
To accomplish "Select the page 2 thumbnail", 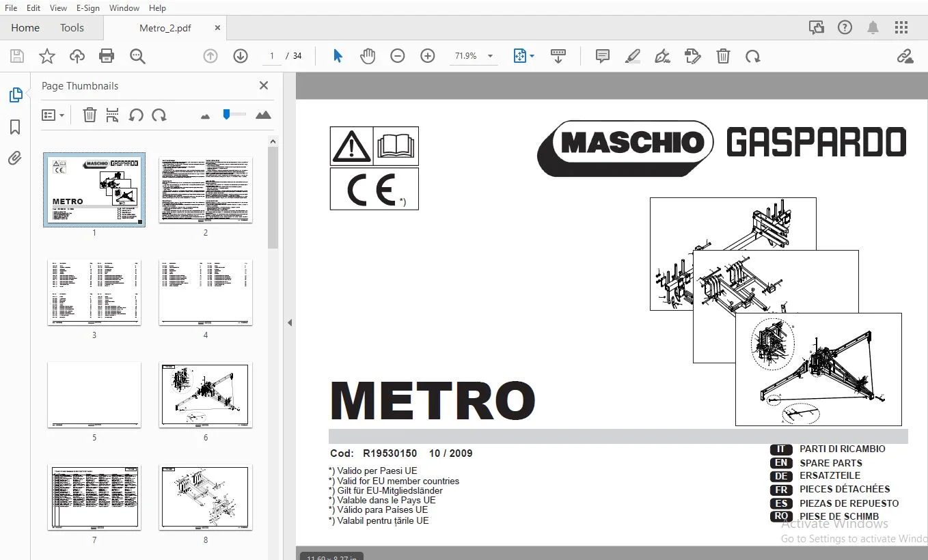I will (206, 190).
